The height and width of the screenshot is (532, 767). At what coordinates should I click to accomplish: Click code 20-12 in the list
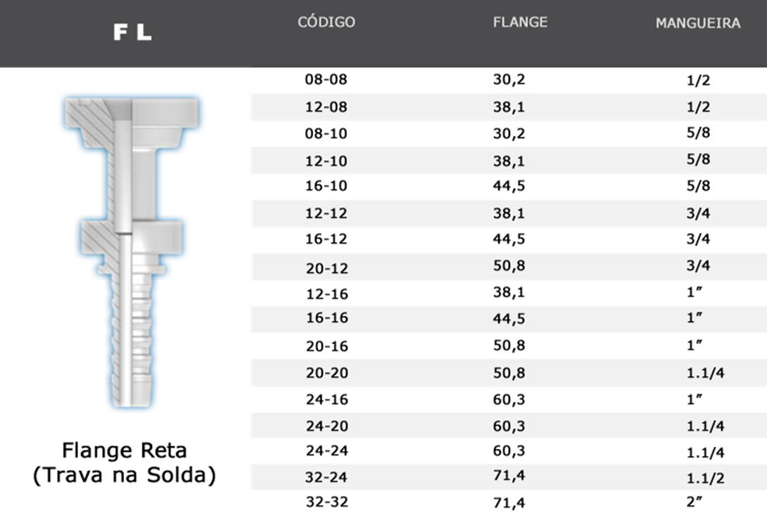click(x=326, y=267)
